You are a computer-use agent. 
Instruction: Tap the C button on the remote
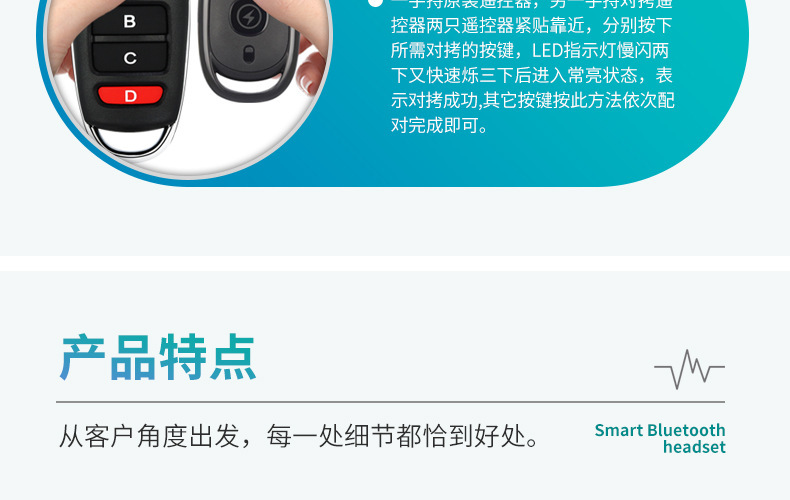click(129, 57)
